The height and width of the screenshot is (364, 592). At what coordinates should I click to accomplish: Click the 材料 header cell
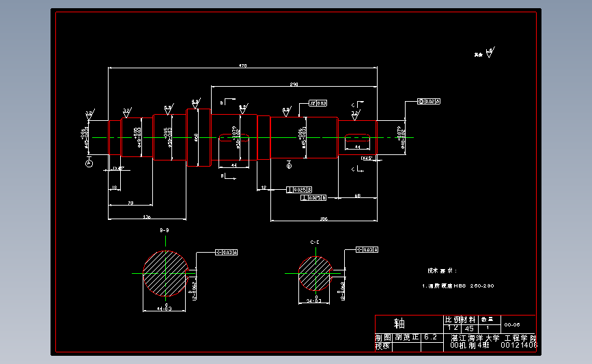[468, 320]
